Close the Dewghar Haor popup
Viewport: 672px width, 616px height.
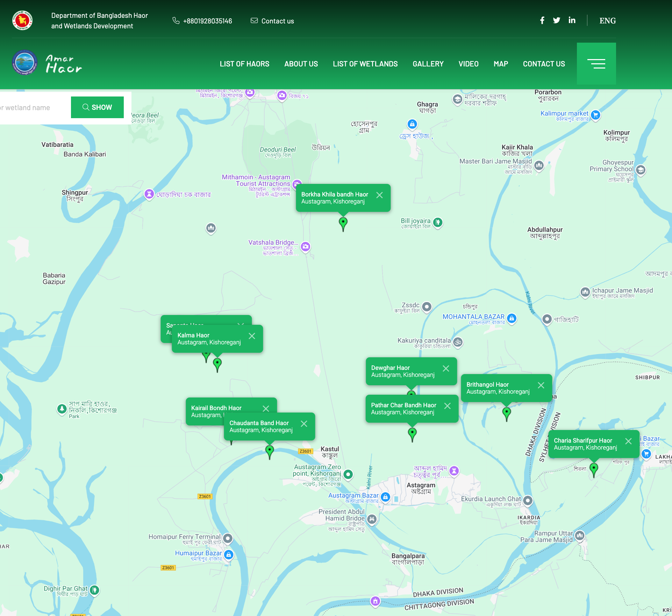446,368
